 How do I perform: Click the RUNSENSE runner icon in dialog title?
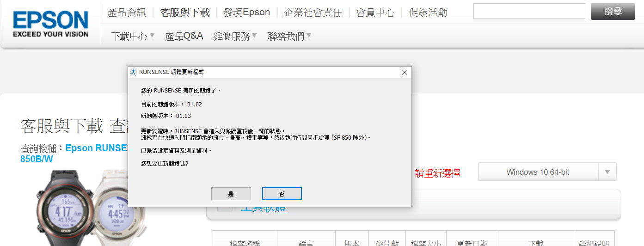point(133,72)
